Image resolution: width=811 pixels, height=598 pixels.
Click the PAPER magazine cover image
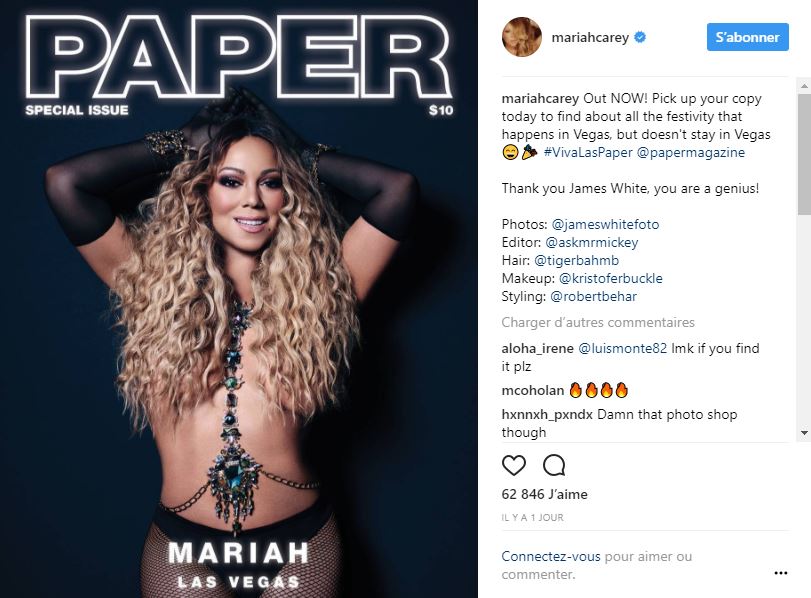tap(239, 299)
